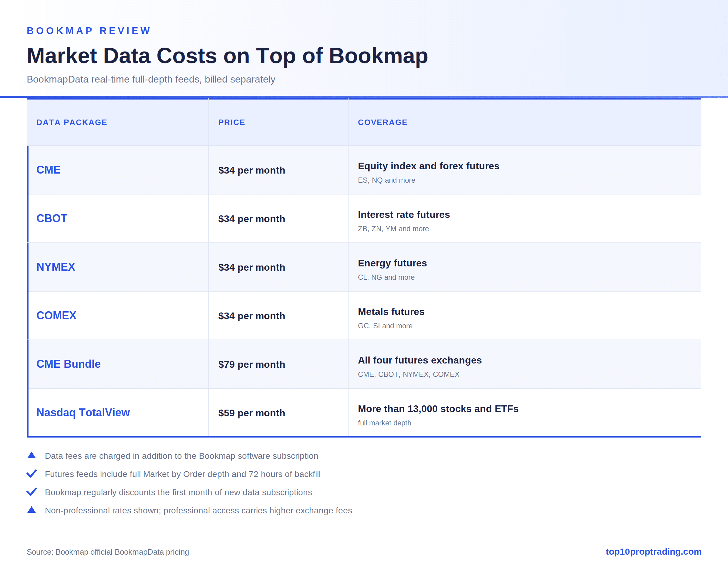The width and height of the screenshot is (728, 568).
Task: Open the top10proptrading.com link
Action: [x=653, y=552]
